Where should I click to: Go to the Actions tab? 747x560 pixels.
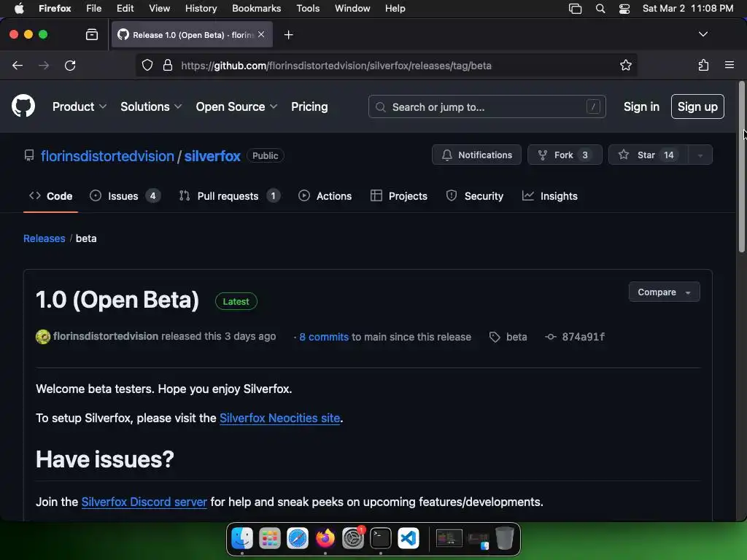click(325, 196)
